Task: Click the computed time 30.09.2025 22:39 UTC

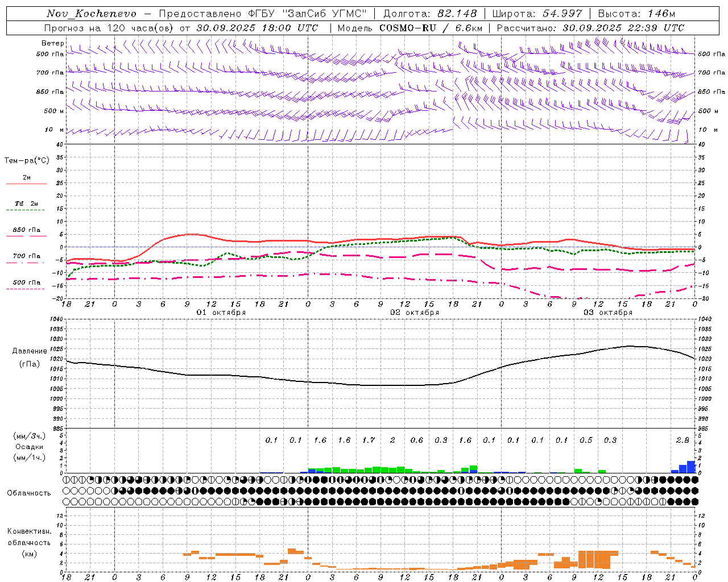Action: coord(623,28)
